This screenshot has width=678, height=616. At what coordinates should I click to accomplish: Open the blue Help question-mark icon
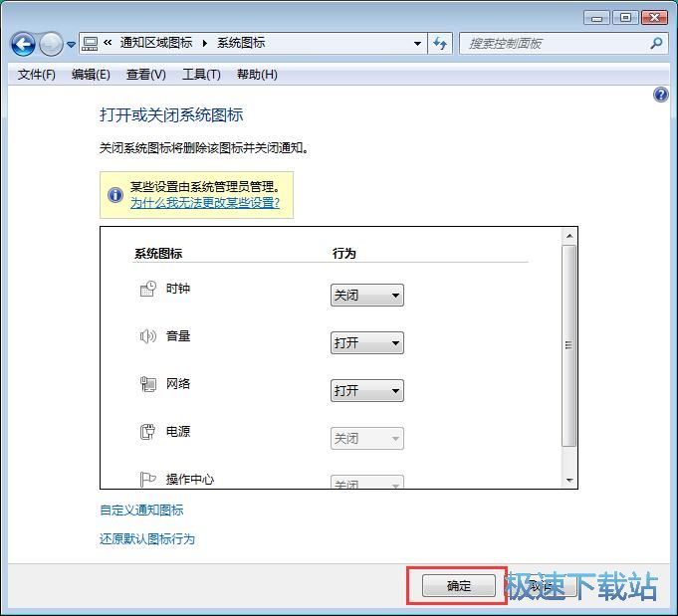[661, 94]
